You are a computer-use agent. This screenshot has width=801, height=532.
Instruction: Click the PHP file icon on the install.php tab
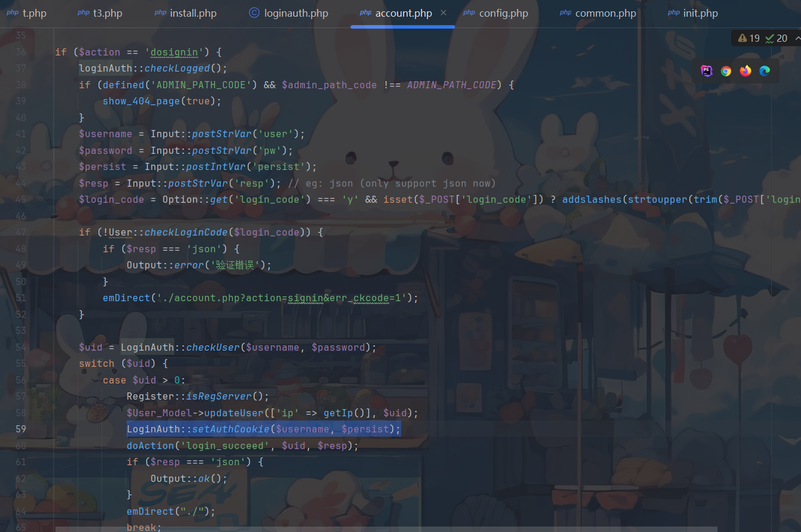tap(160, 13)
